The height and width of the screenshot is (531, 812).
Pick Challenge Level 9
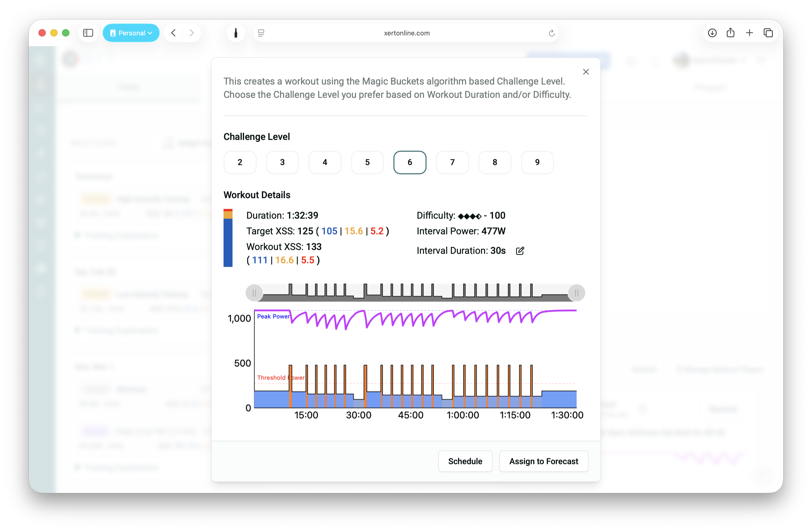coord(537,162)
